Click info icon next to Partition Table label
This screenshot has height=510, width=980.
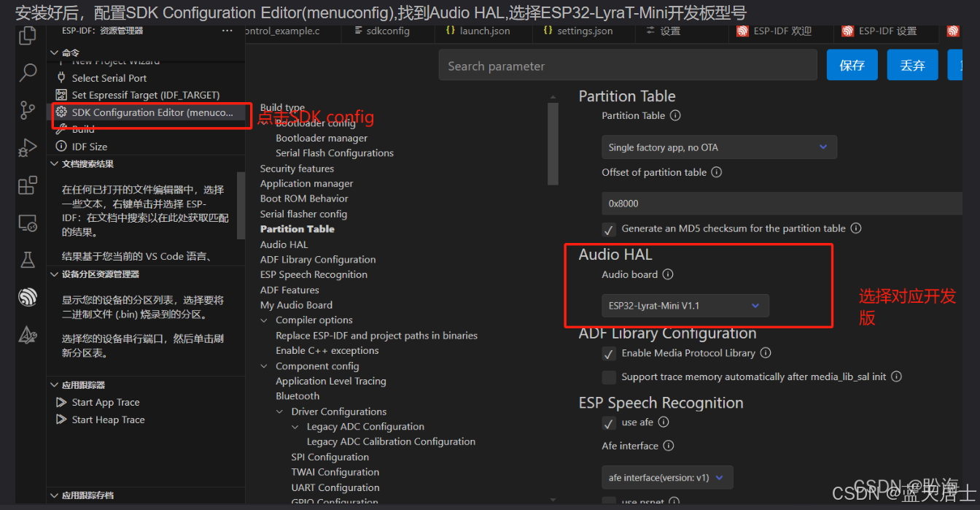coord(675,115)
